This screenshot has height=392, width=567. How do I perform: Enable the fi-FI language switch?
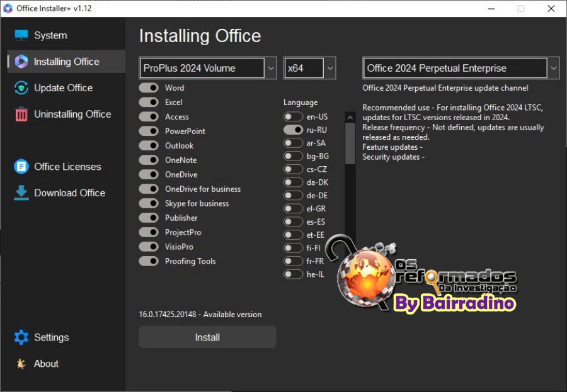pos(293,248)
